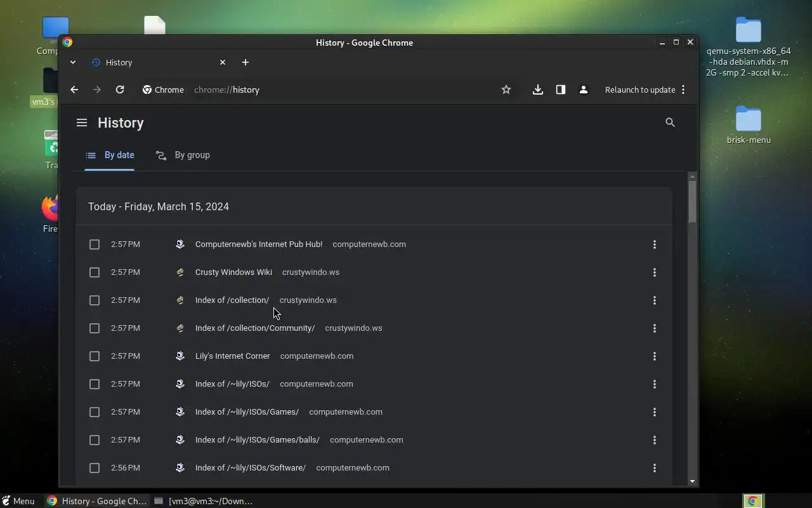Open actions menu for Index of /collection/ entry
Viewport: 812px width, 508px height.
click(655, 300)
